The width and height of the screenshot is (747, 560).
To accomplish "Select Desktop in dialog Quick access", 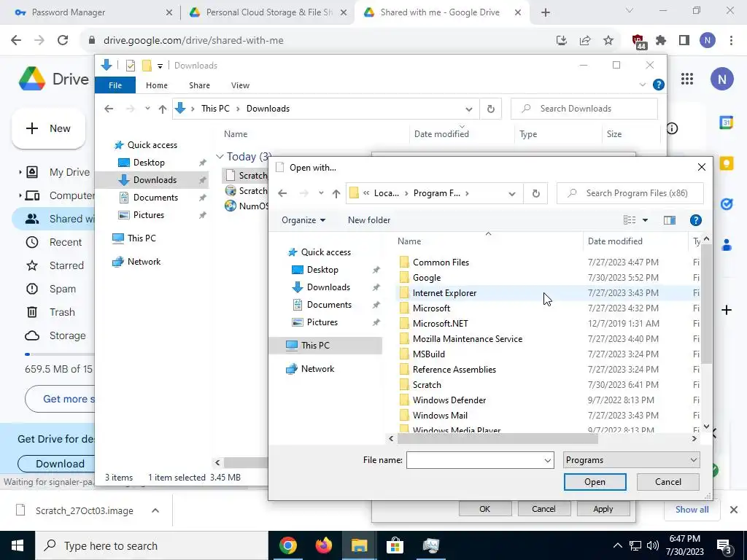I will pyautogui.click(x=322, y=270).
